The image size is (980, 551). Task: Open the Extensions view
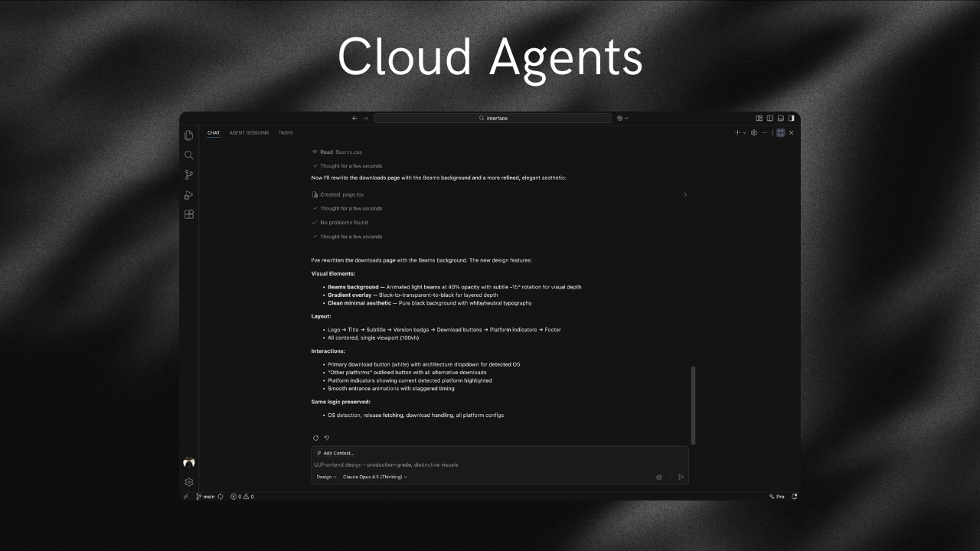[x=188, y=214]
